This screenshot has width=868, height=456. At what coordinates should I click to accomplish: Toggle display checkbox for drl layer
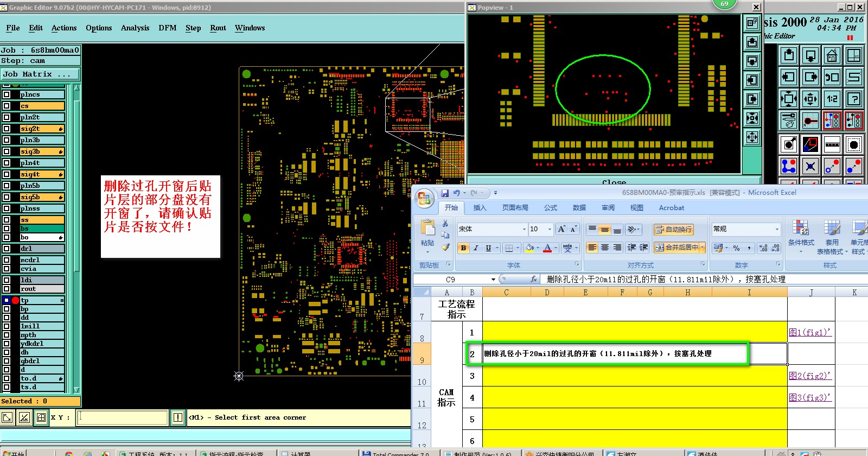click(7, 249)
